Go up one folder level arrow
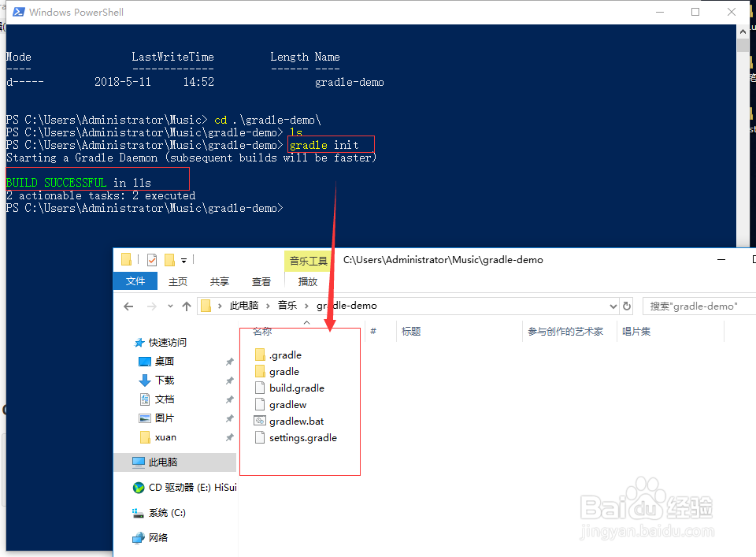 coord(187,306)
